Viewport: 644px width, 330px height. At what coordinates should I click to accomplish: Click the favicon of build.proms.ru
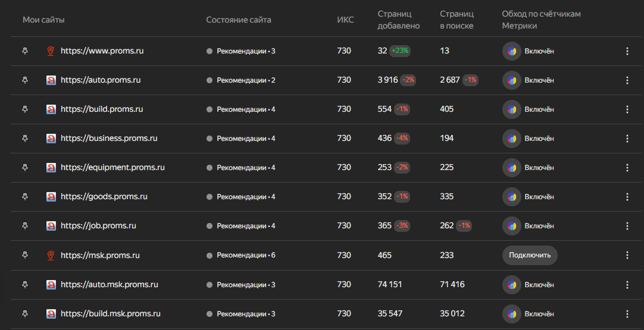51,109
